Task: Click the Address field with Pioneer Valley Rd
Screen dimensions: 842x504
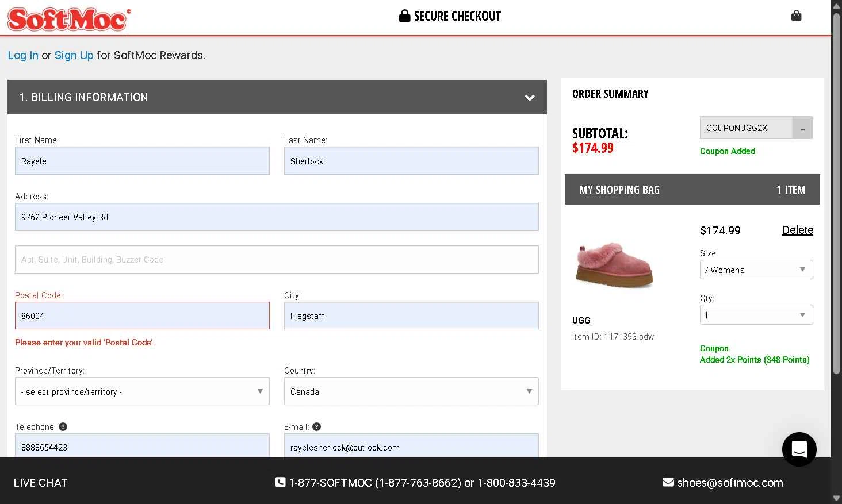Action: point(277,217)
